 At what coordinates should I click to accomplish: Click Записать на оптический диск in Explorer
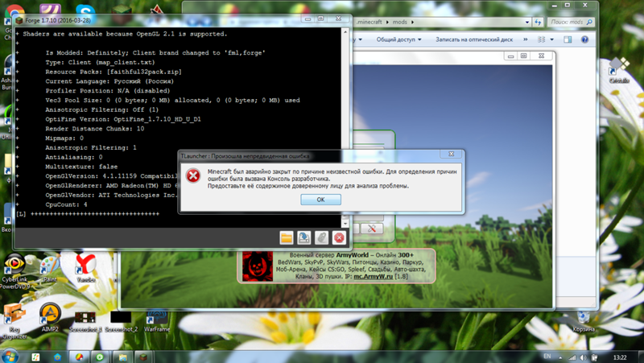(x=474, y=39)
